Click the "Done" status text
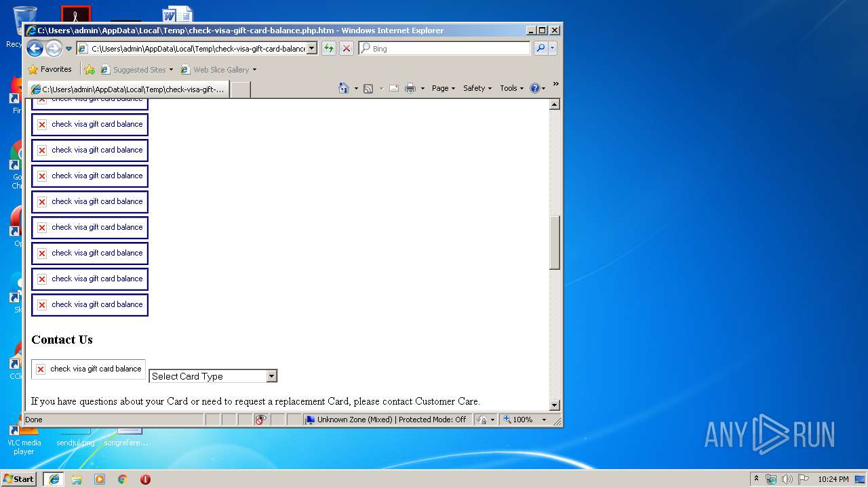The height and width of the screenshot is (488, 868). pyautogui.click(x=34, y=420)
